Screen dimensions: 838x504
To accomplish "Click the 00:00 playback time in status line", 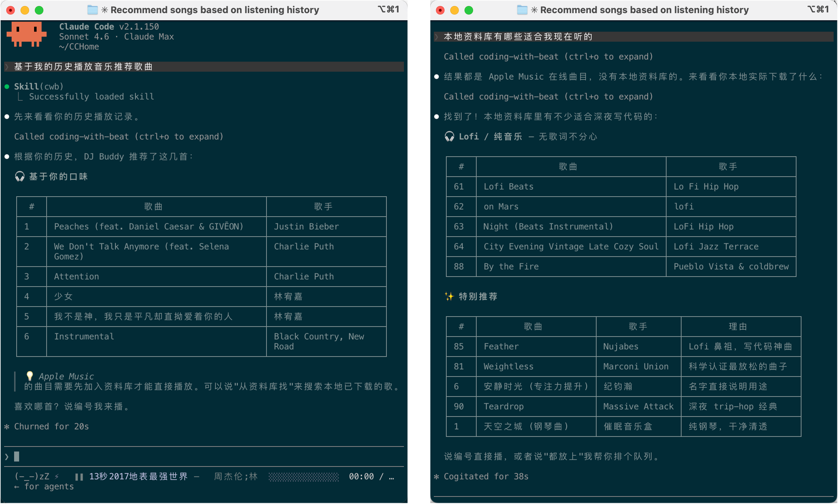I will click(x=361, y=476).
